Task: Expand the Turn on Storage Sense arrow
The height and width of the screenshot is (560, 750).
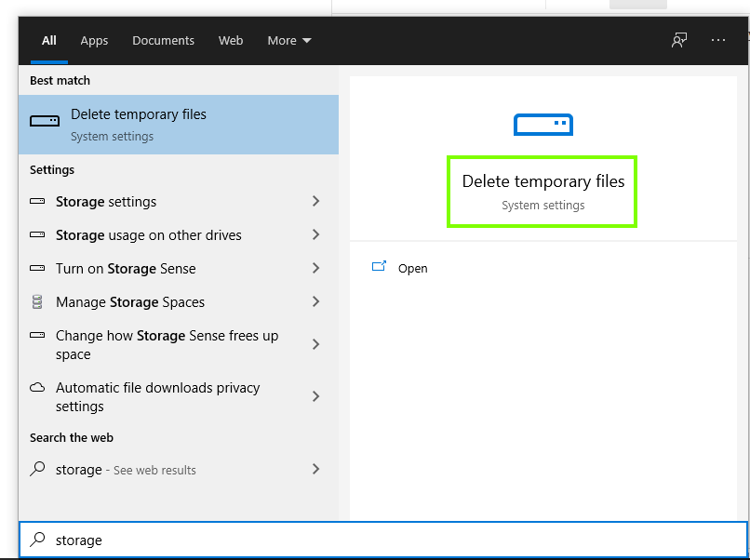Action: 316,269
